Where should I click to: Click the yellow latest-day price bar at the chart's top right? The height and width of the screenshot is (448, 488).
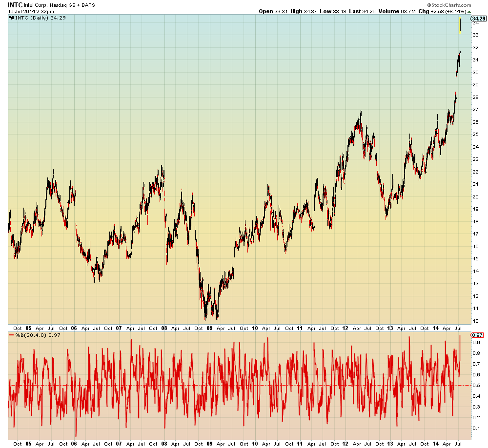(x=460, y=25)
